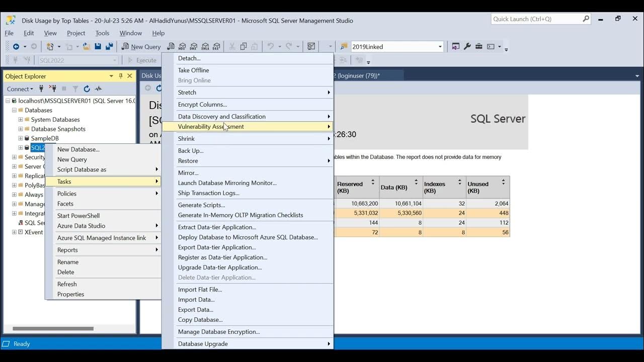
Task: Click the DAX query toolbar icon
Action: point(216,47)
